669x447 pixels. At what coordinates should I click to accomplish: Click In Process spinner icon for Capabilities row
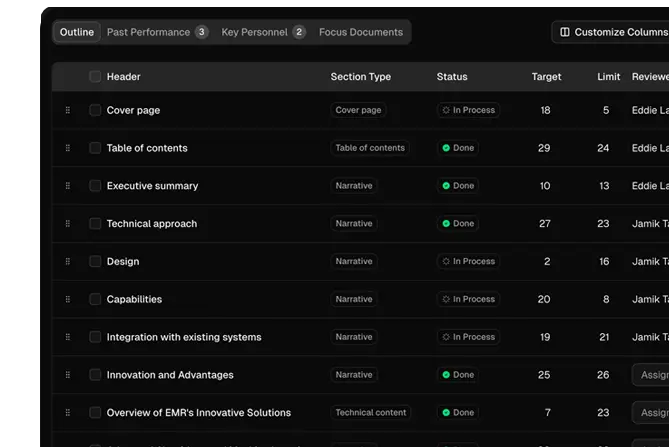tap(446, 299)
